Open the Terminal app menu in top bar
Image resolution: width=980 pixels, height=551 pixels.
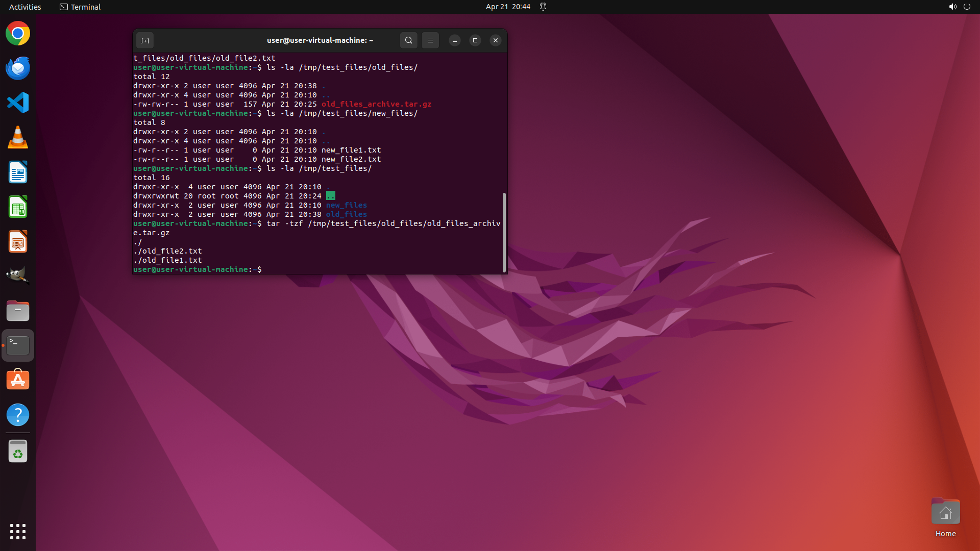(x=80, y=7)
